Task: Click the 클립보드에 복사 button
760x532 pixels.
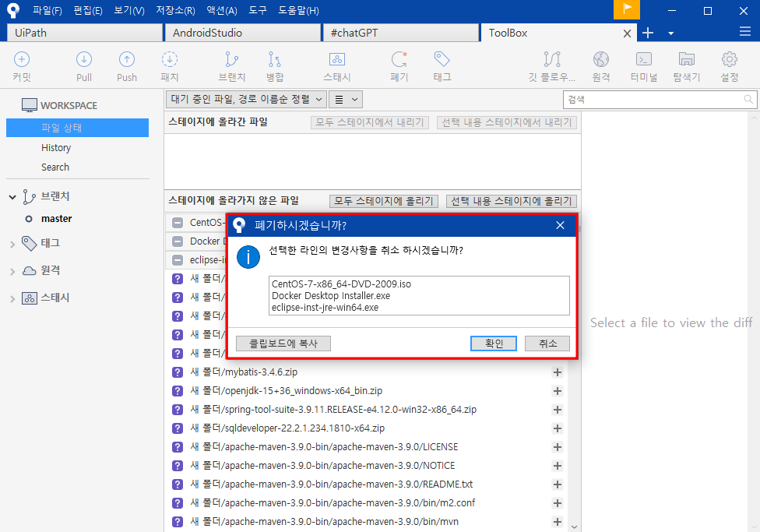Action: pos(283,344)
